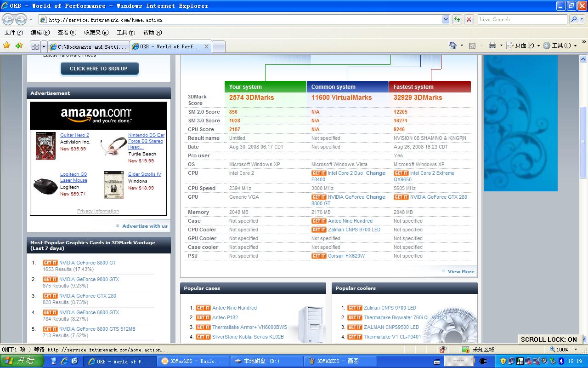Click GET IT badge beside GeForce GTX 280 GPU
588x368 pixels.
(x=401, y=197)
